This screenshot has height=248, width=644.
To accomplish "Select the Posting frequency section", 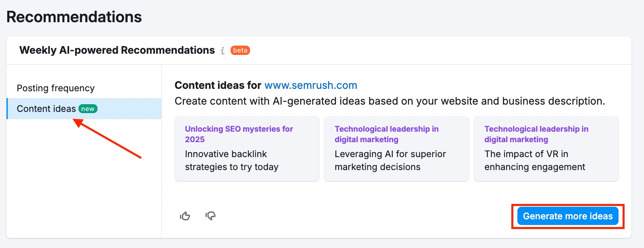I will (x=55, y=88).
